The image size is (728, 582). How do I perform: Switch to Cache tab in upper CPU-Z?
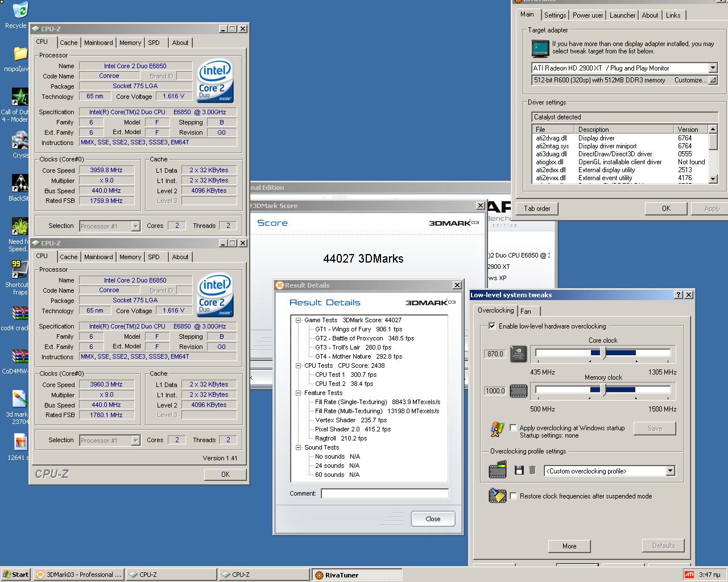point(69,43)
